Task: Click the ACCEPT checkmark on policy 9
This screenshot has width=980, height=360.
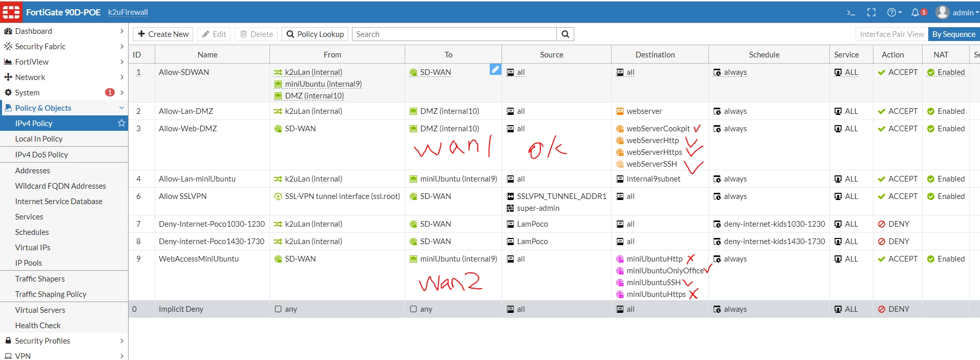Action: pos(882,259)
